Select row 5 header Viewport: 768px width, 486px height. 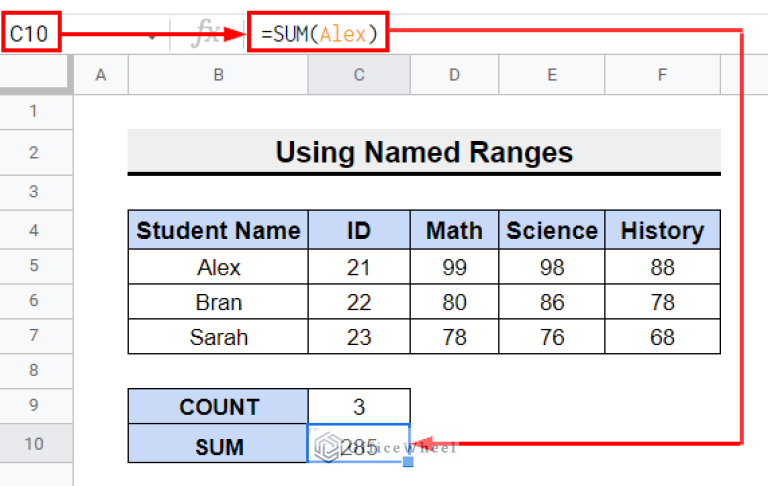tap(36, 266)
